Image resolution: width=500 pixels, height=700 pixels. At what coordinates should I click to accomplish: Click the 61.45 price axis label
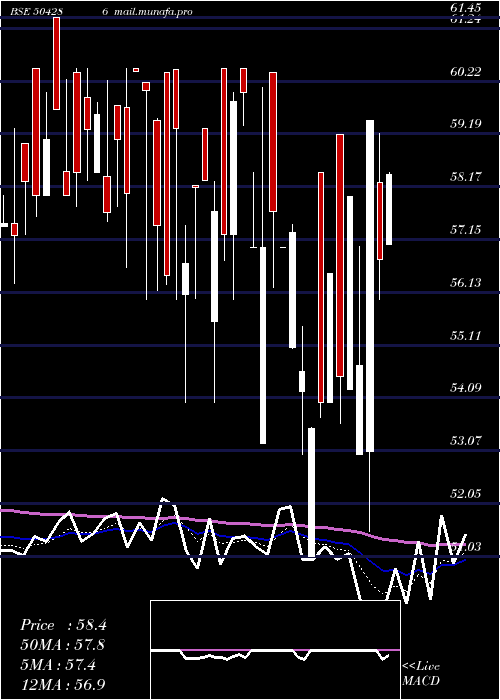pos(466,8)
